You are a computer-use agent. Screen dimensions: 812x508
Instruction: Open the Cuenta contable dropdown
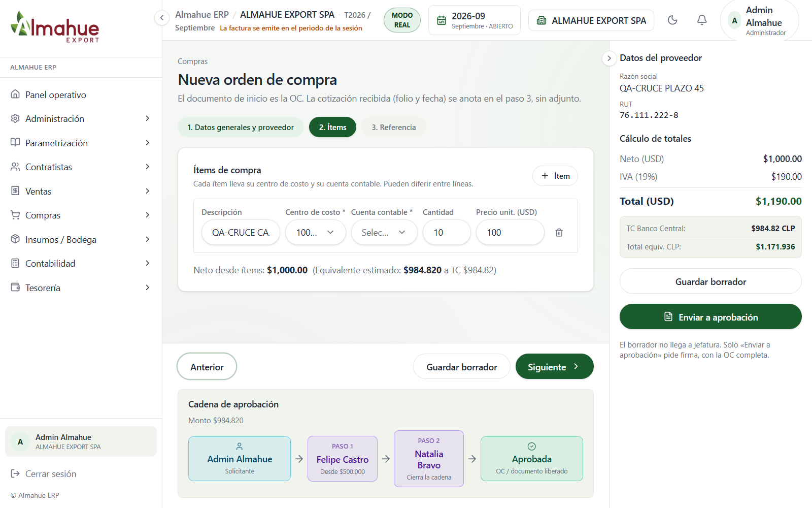[384, 233]
